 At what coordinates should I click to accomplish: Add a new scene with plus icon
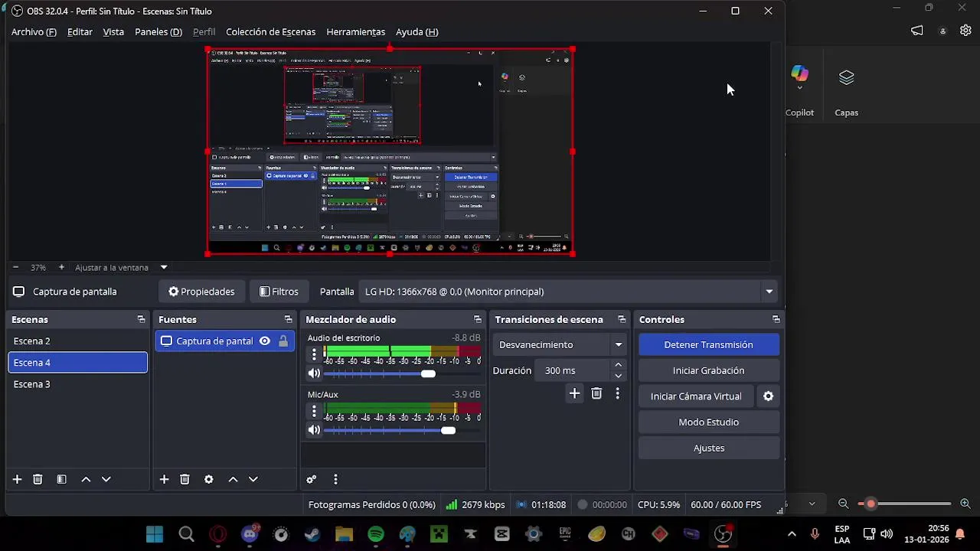(x=17, y=479)
